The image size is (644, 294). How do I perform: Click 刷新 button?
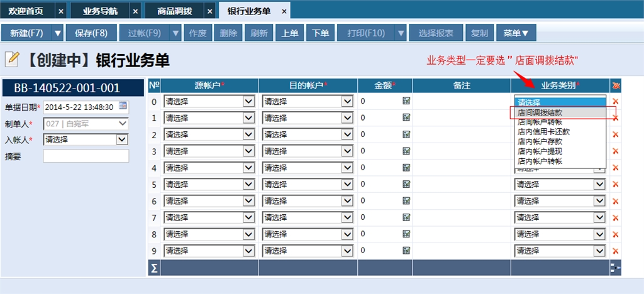[x=259, y=33]
